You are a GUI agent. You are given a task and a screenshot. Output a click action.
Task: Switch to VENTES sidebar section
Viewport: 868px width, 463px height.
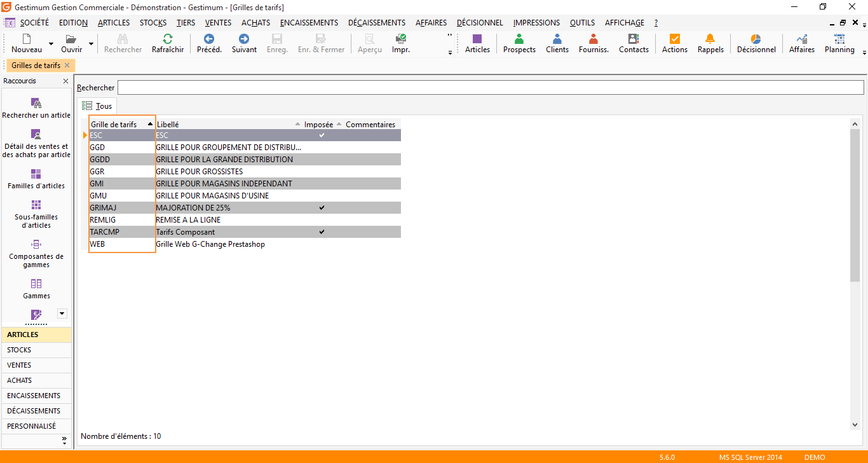coord(36,365)
